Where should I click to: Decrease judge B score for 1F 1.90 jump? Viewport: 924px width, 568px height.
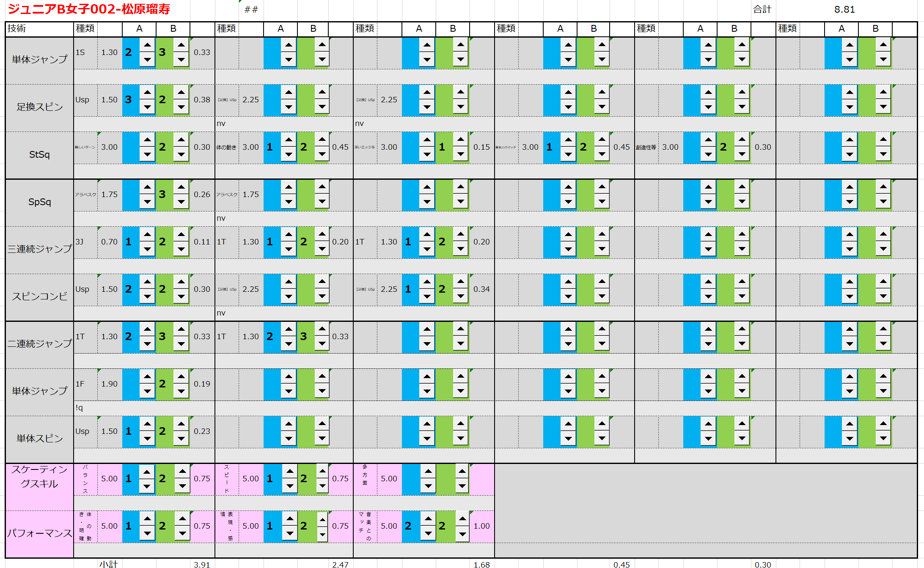(x=181, y=391)
